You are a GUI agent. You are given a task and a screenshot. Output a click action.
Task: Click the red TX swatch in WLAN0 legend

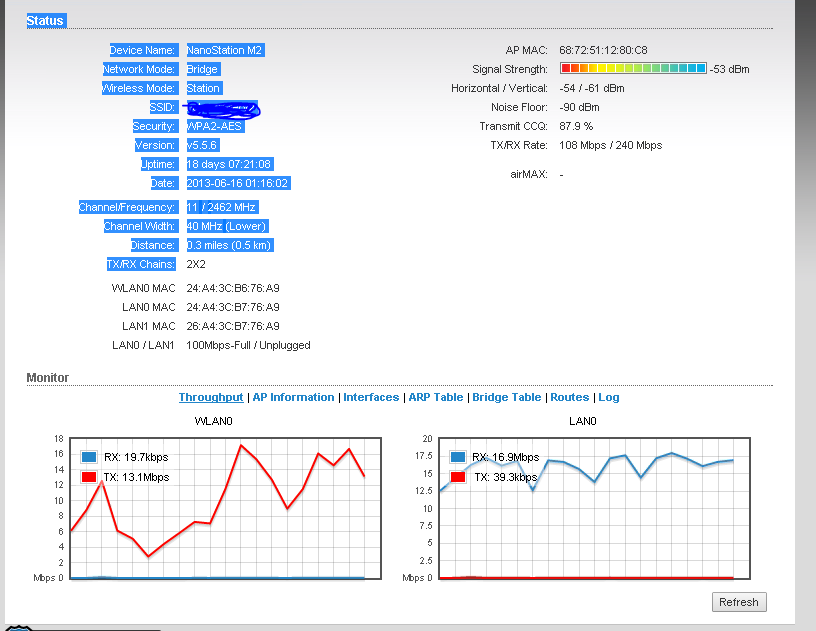pyautogui.click(x=89, y=477)
